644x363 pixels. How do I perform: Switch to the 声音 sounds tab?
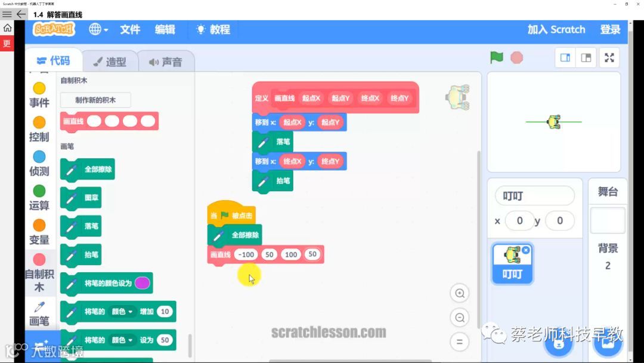click(x=166, y=61)
